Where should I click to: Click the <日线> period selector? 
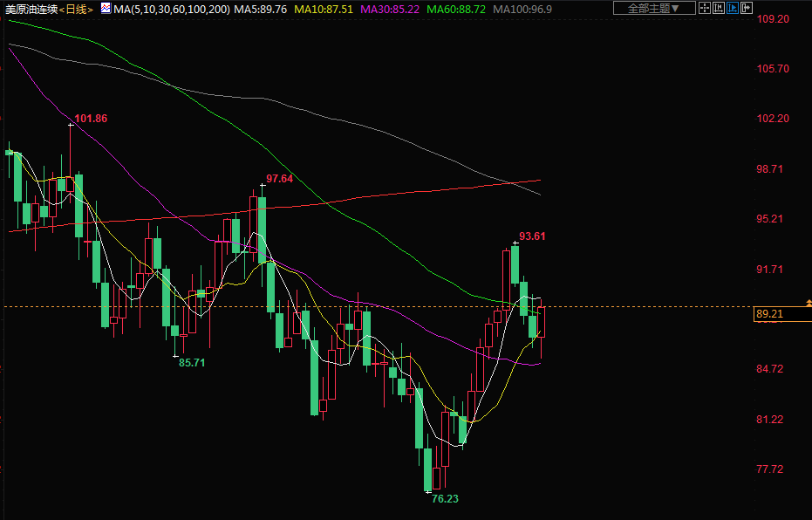pyautogui.click(x=76, y=9)
